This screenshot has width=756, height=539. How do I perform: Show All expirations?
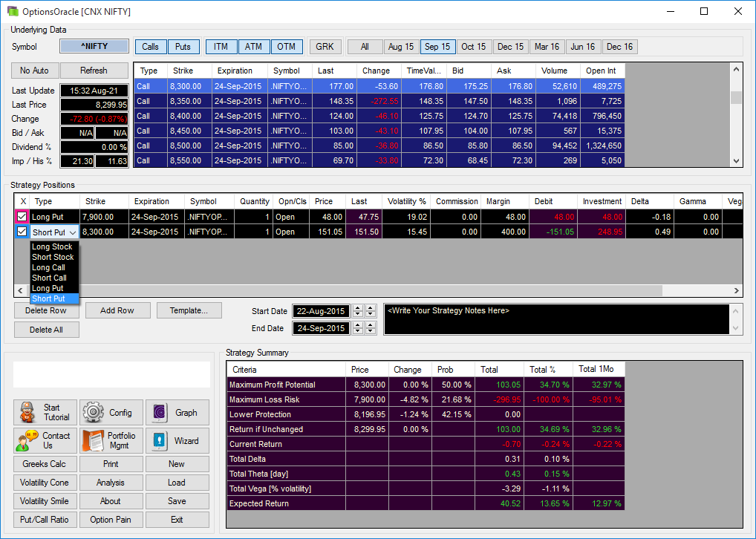point(365,47)
